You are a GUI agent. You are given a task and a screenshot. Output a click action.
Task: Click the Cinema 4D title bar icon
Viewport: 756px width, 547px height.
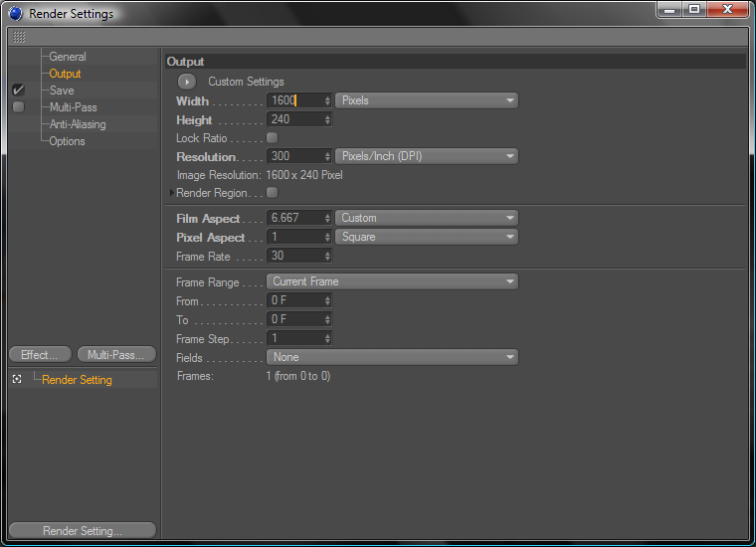(x=15, y=14)
